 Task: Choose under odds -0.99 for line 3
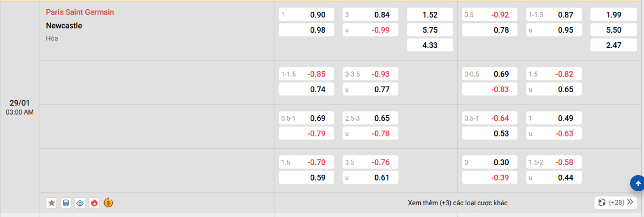pyautogui.click(x=371, y=31)
